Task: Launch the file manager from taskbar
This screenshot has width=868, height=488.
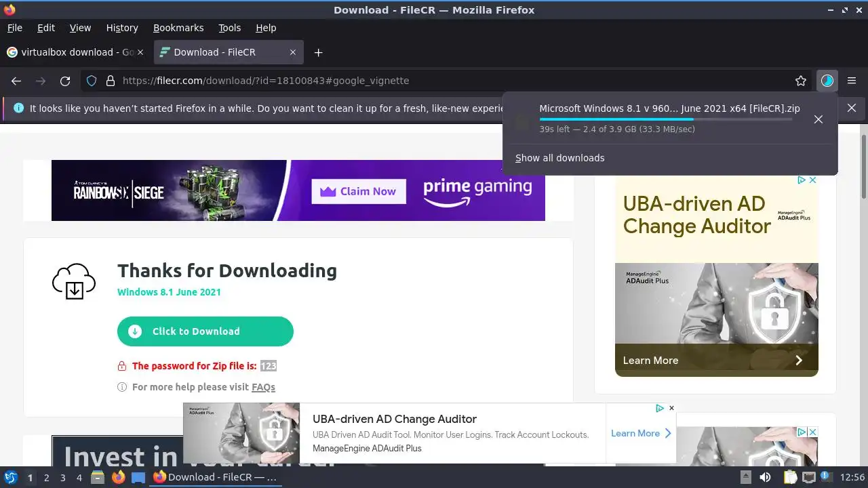Action: (x=98, y=477)
